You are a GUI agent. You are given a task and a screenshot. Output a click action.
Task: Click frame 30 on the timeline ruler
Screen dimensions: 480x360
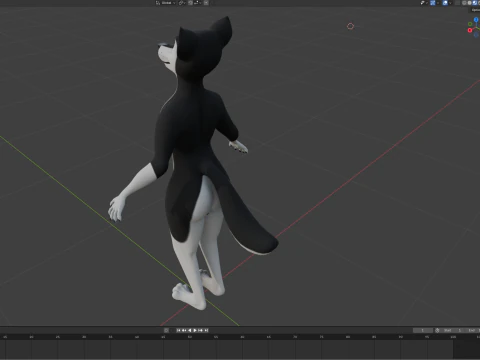coord(84,337)
